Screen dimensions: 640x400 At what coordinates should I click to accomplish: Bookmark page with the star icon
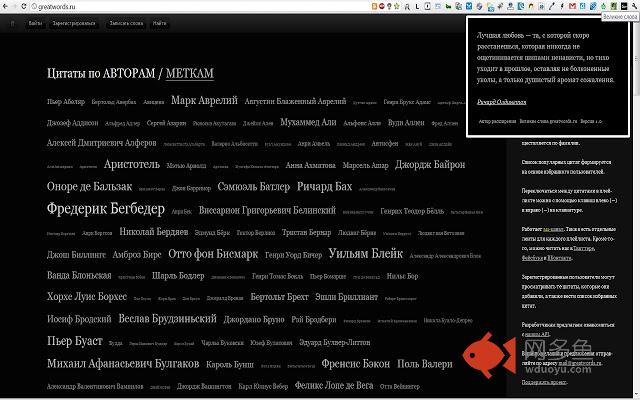pos(397,6)
